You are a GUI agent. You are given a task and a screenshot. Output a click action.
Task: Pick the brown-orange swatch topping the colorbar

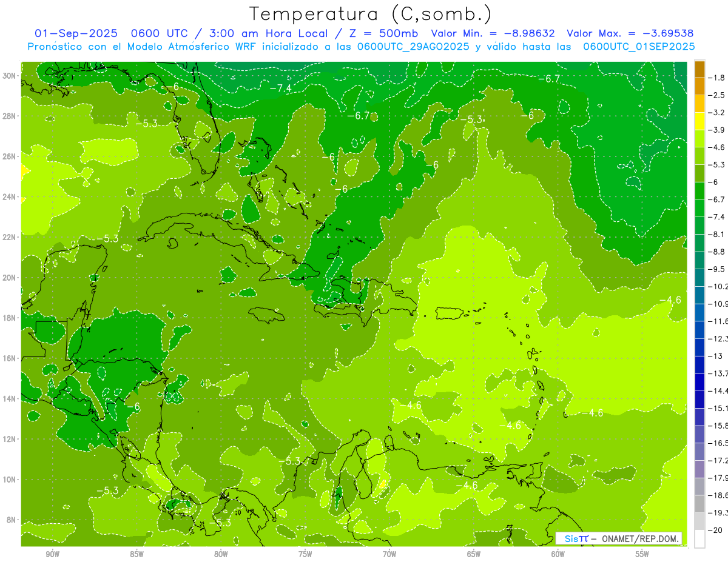coord(699,69)
